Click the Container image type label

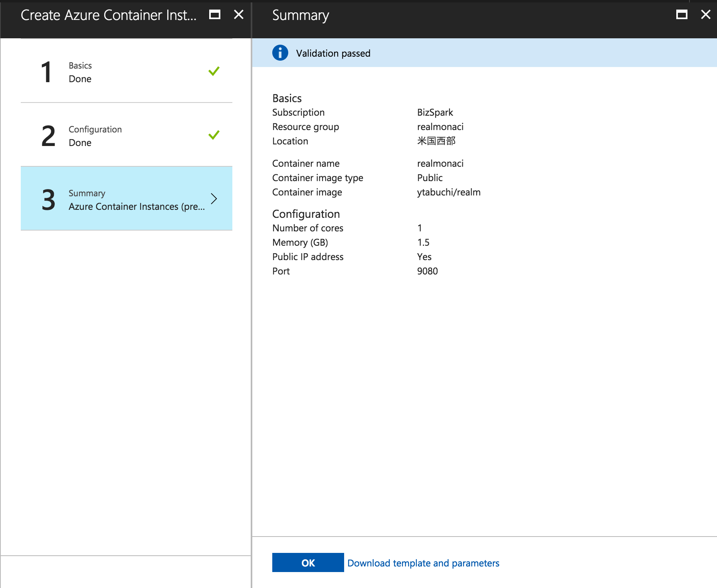(x=318, y=178)
